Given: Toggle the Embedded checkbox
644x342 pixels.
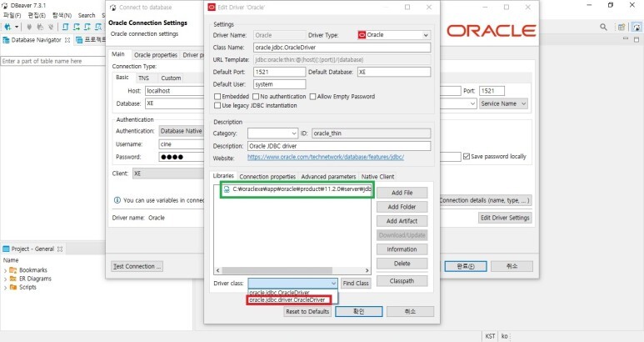Looking at the screenshot, I should click(x=217, y=97).
